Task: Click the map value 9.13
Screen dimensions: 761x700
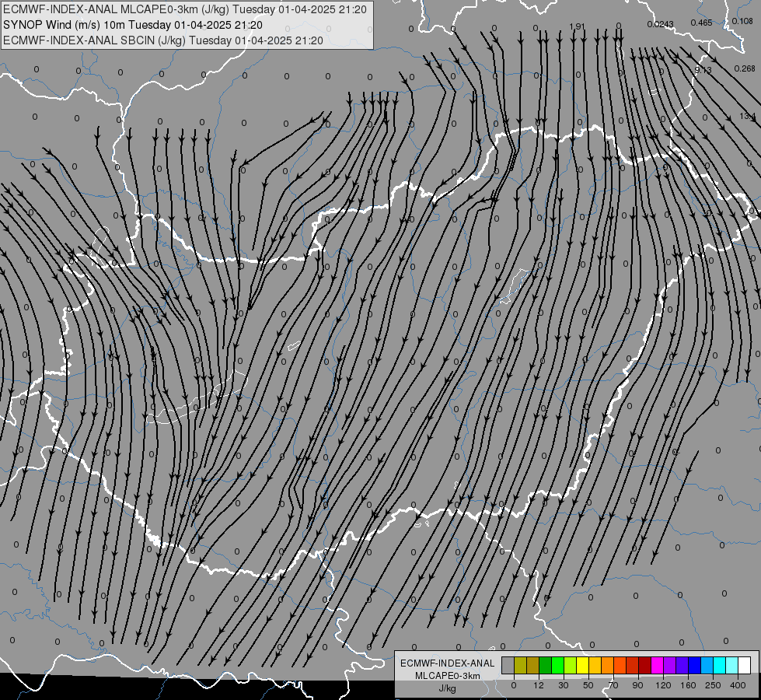Action: 703,70
